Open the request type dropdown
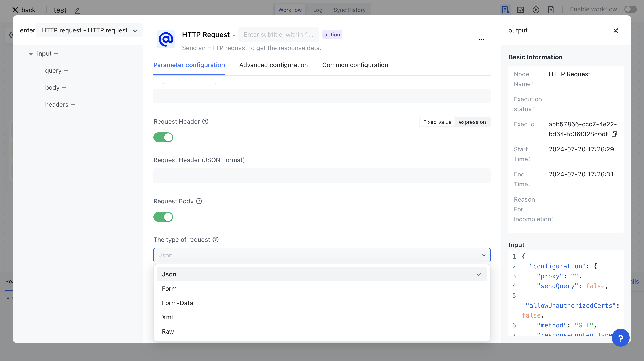 322,255
